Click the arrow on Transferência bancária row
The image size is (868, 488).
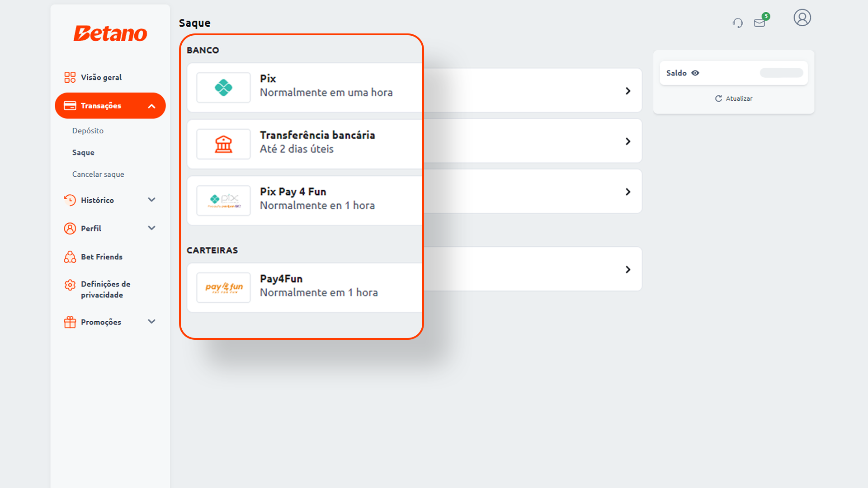628,141
